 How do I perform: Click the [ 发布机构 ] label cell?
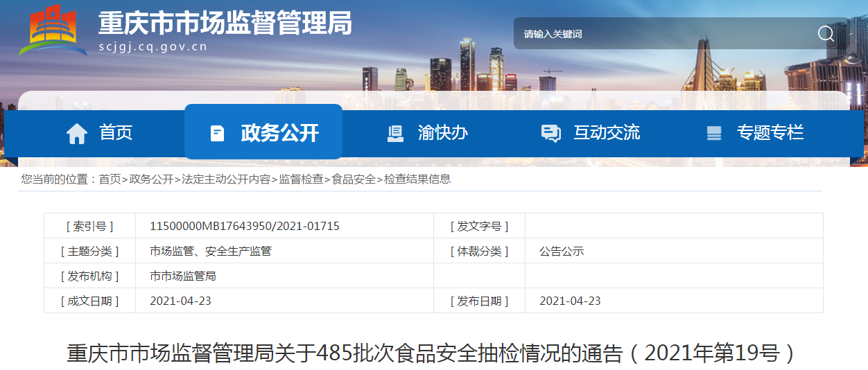tap(89, 276)
